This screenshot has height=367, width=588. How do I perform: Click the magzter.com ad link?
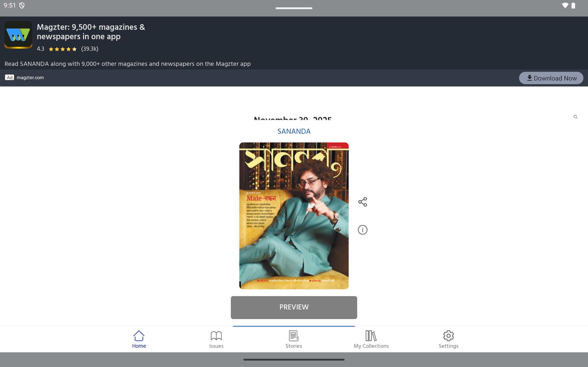(30, 78)
